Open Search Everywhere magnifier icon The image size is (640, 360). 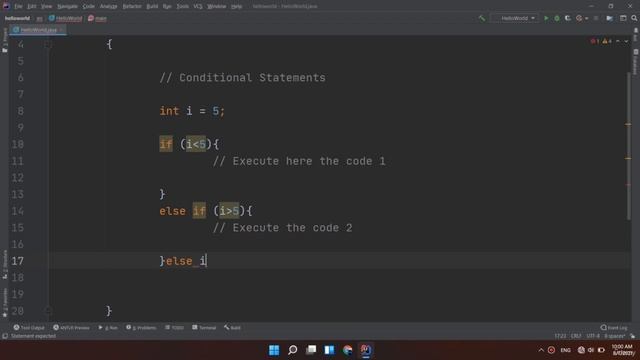pyautogui.click(x=634, y=18)
